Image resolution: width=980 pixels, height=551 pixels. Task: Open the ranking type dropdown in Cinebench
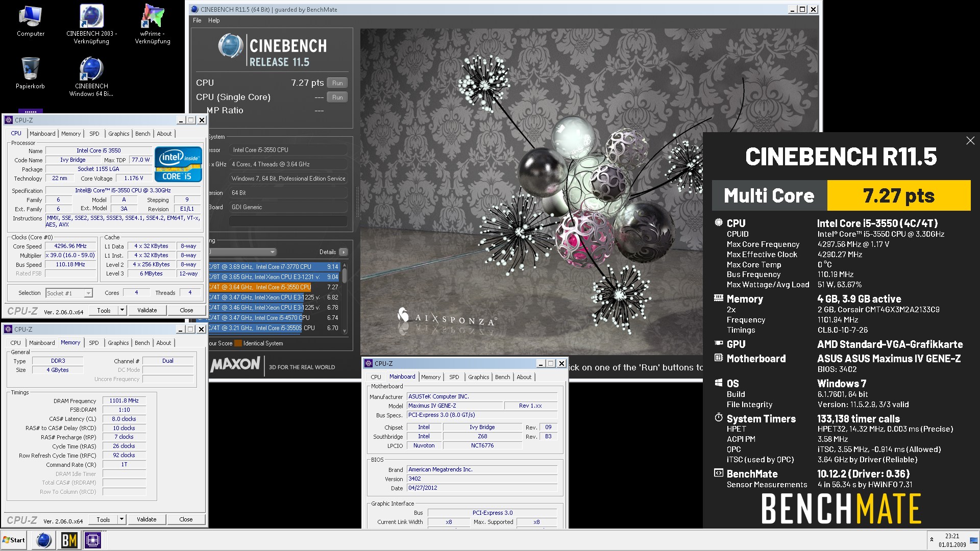click(x=242, y=252)
